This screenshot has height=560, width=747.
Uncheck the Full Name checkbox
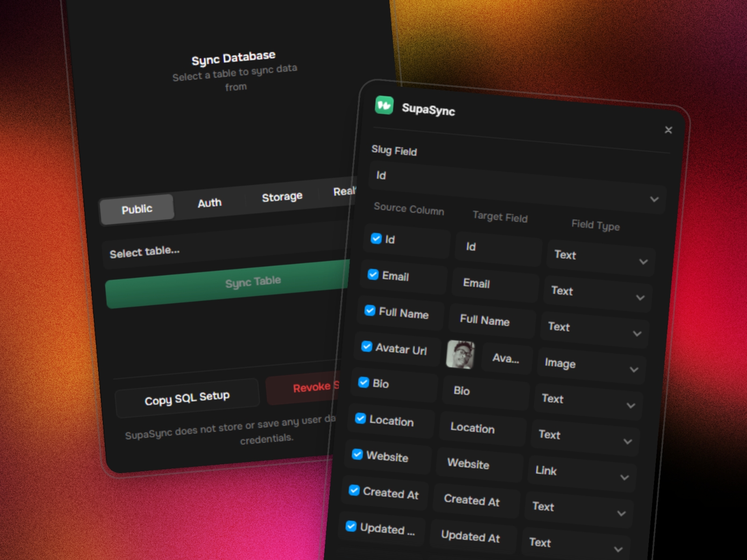click(369, 311)
